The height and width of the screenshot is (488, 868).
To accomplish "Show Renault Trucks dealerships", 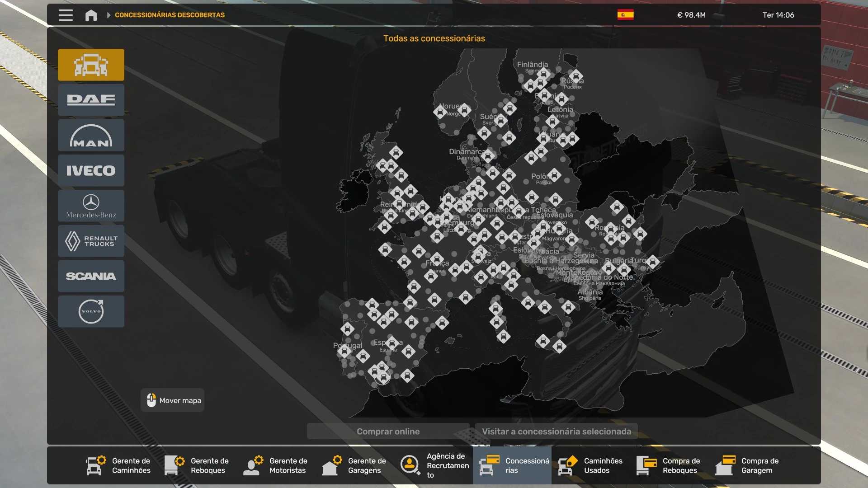I will click(x=91, y=241).
